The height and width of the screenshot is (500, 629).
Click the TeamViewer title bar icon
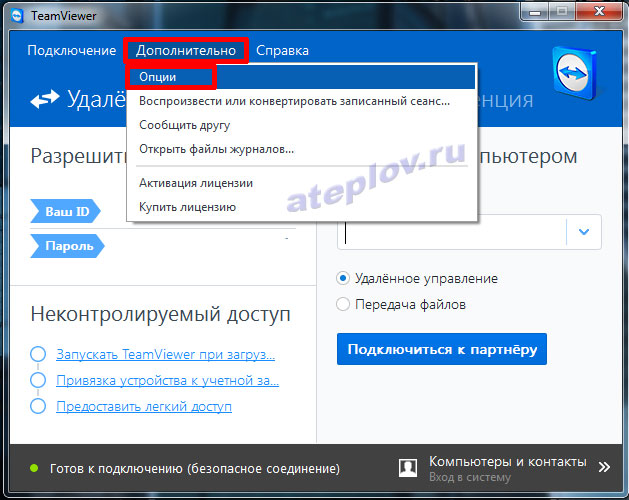point(16,16)
